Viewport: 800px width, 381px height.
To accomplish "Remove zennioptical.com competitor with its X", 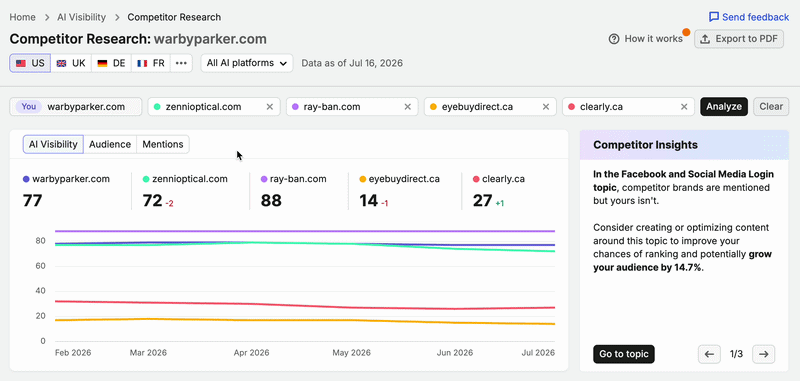I will [x=270, y=107].
